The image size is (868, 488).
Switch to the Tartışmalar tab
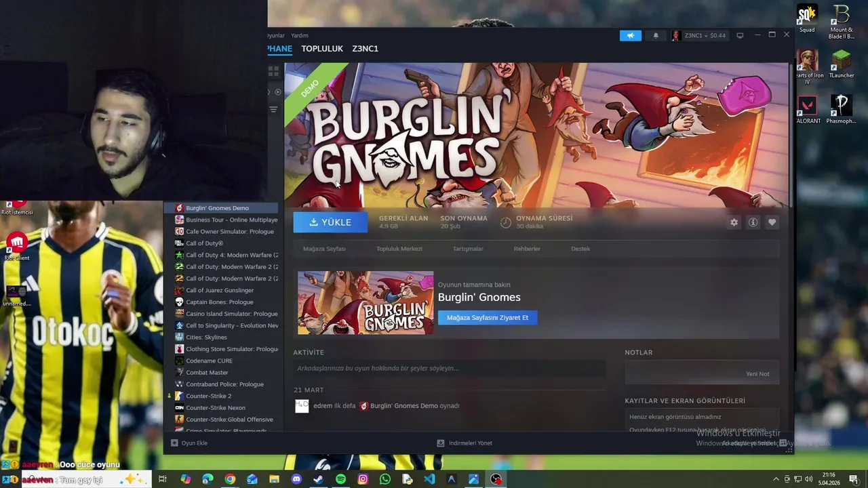click(x=468, y=249)
